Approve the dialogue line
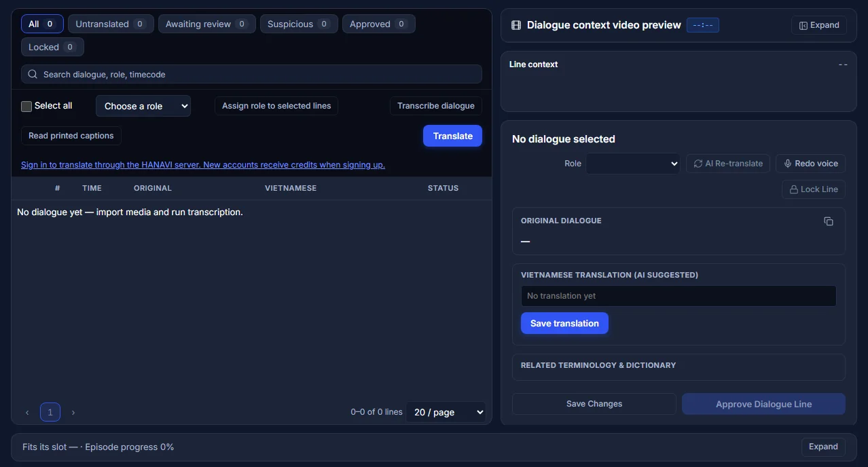This screenshot has width=868, height=467. coord(763,404)
